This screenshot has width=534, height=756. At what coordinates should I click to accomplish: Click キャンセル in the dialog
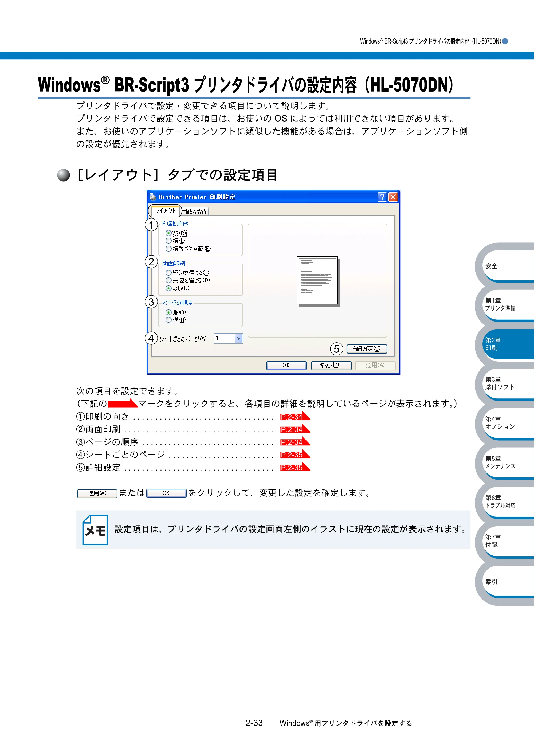(331, 365)
